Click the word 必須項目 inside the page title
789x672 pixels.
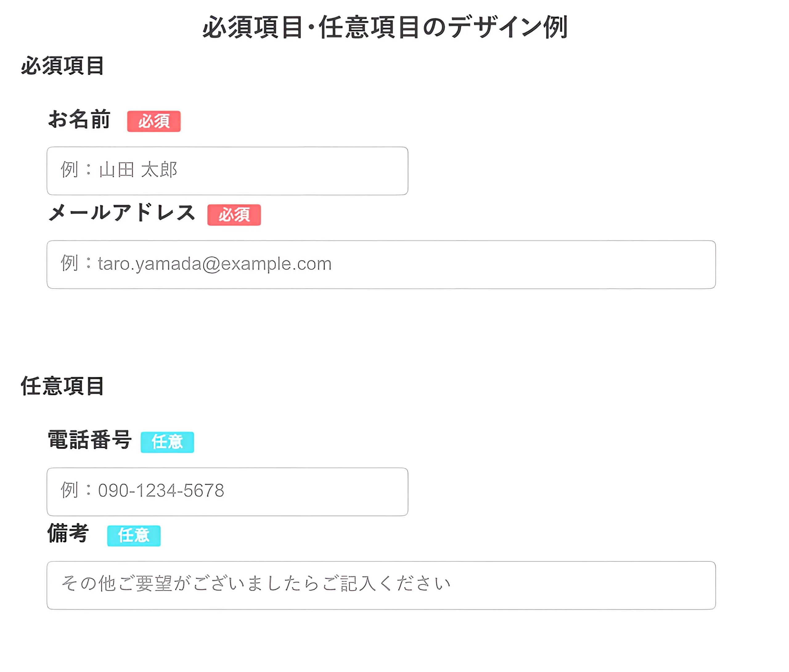[252, 27]
